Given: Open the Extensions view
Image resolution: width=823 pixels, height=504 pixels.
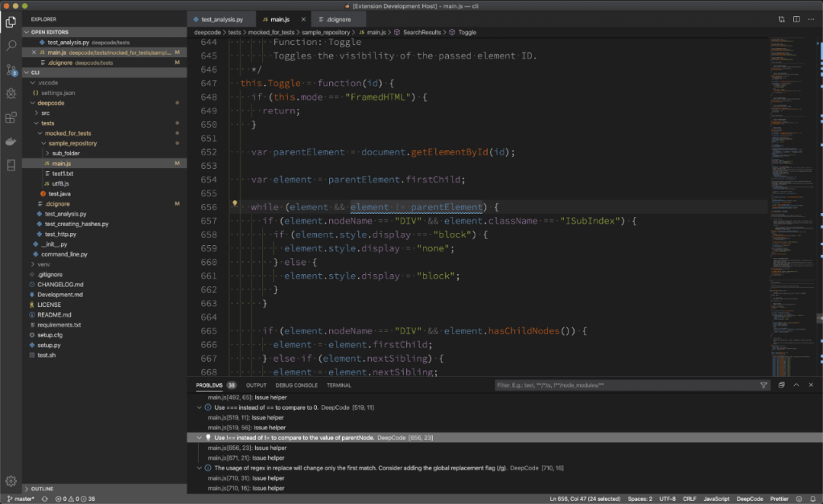Looking at the screenshot, I should (11, 117).
